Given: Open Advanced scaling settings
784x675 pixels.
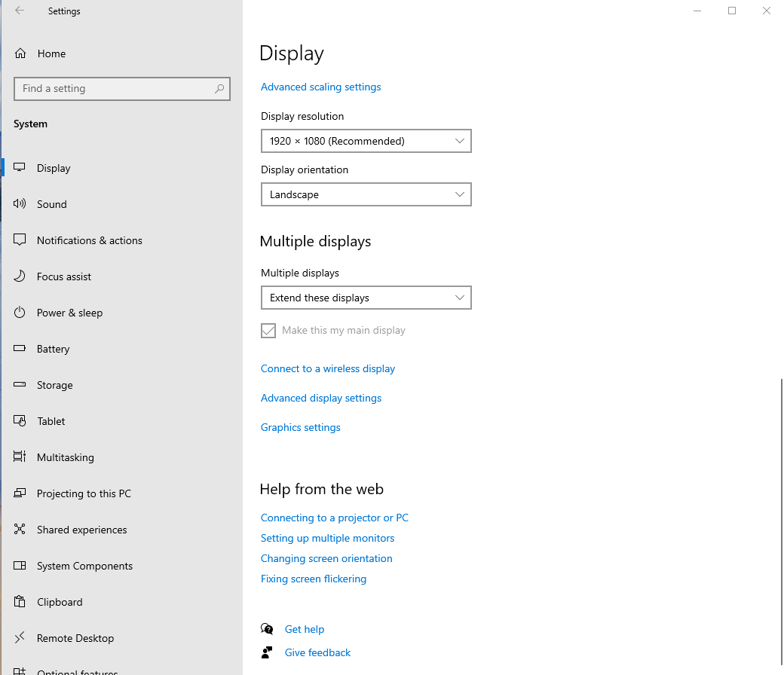Looking at the screenshot, I should (x=320, y=87).
